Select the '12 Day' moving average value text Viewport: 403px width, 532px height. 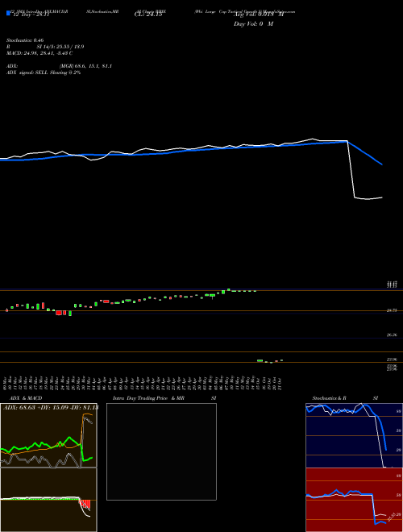(x=31, y=15)
